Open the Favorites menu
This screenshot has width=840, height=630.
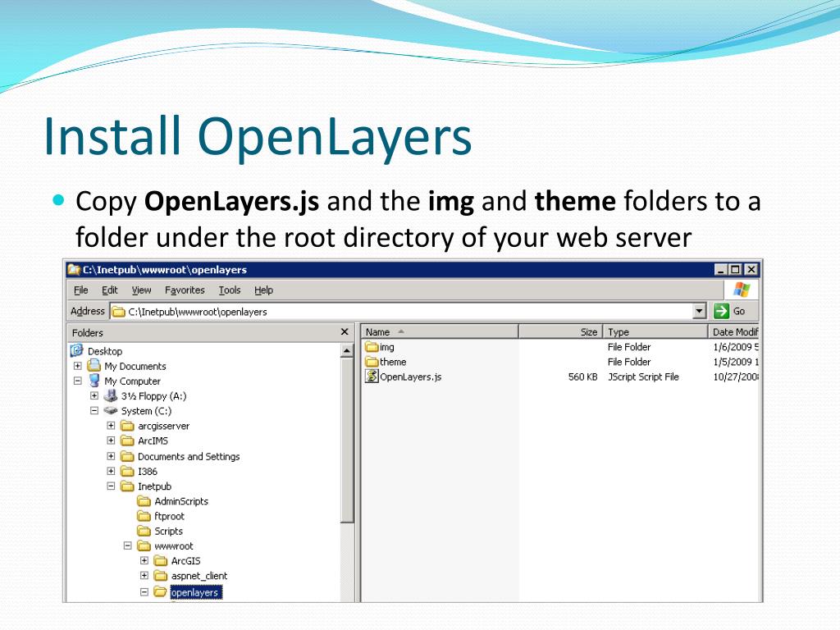click(x=185, y=290)
